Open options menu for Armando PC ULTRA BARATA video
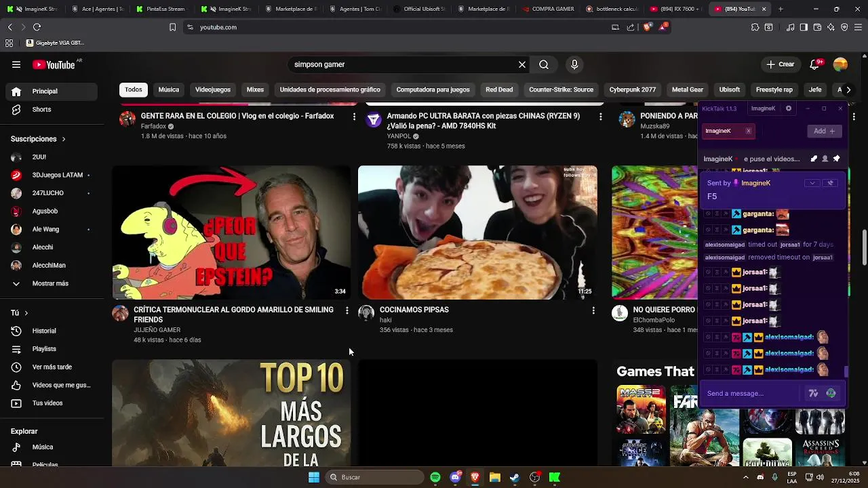 tap(600, 117)
